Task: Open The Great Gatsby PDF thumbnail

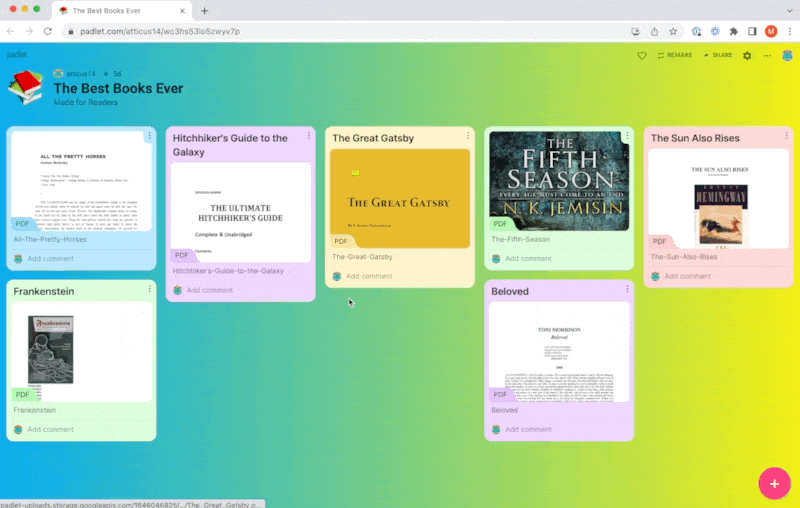Action: tap(399, 198)
